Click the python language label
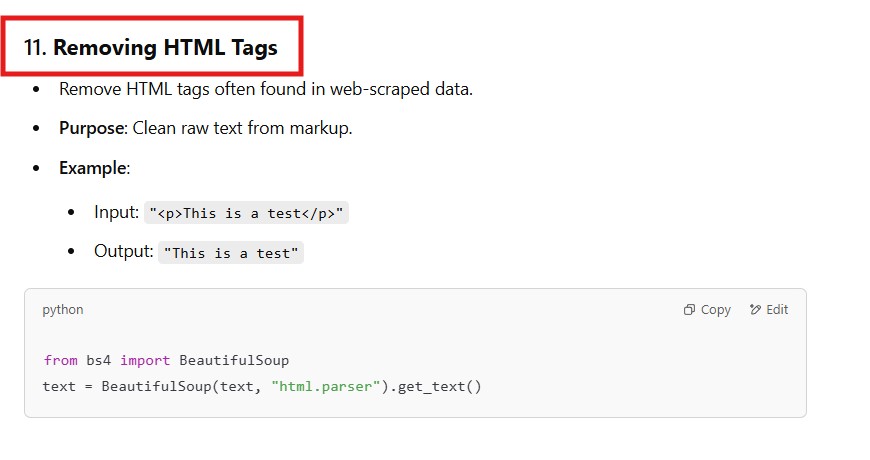 (63, 310)
